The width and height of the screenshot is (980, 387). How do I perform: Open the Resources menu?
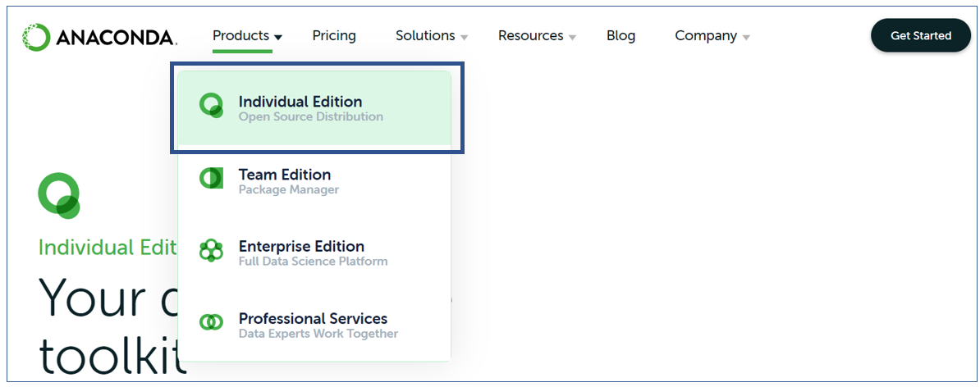pos(530,35)
